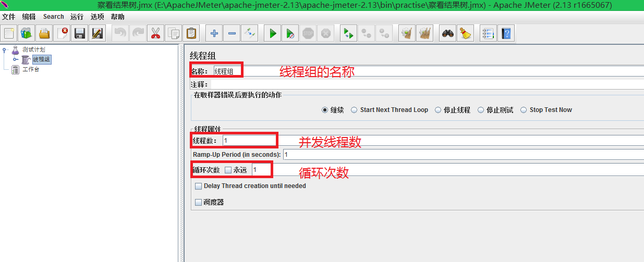Enable Delay Thread creation until needed
644x262 pixels.
(x=198, y=186)
